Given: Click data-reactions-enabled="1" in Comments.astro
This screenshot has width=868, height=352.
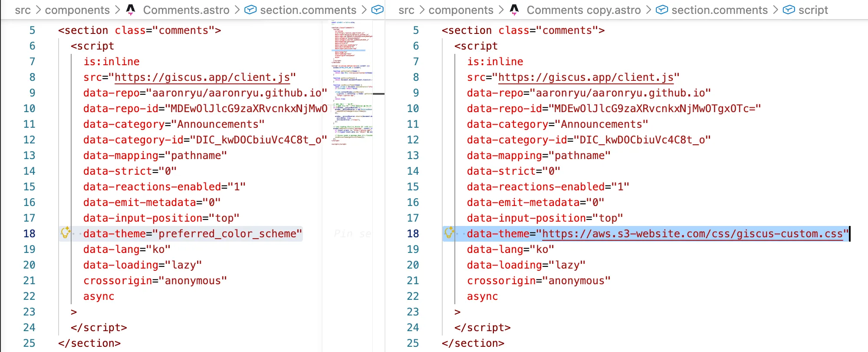Looking at the screenshot, I should point(164,187).
